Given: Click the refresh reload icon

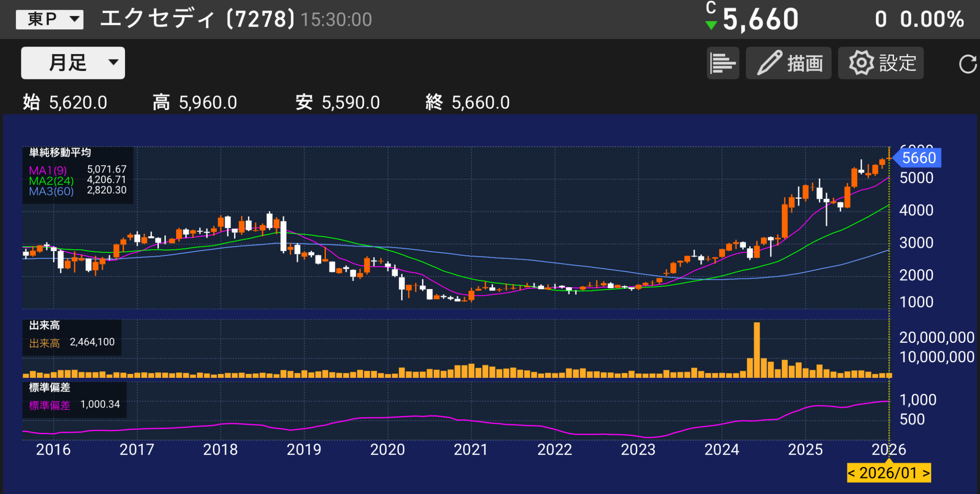Looking at the screenshot, I should (967, 64).
